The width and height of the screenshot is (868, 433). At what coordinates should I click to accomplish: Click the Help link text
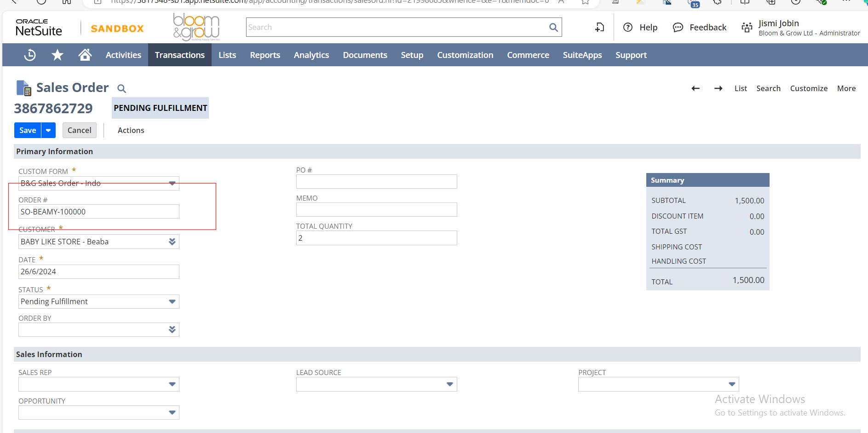[x=648, y=27]
